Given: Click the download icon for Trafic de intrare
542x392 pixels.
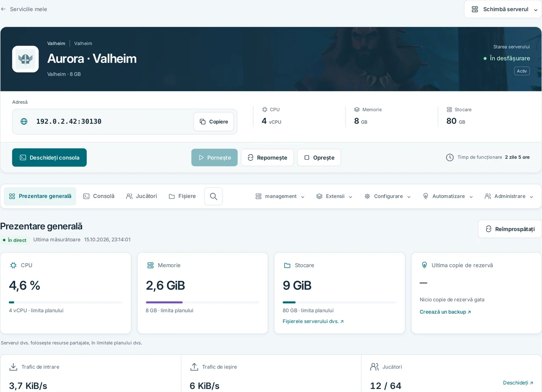Looking at the screenshot, I should (x=14, y=367).
